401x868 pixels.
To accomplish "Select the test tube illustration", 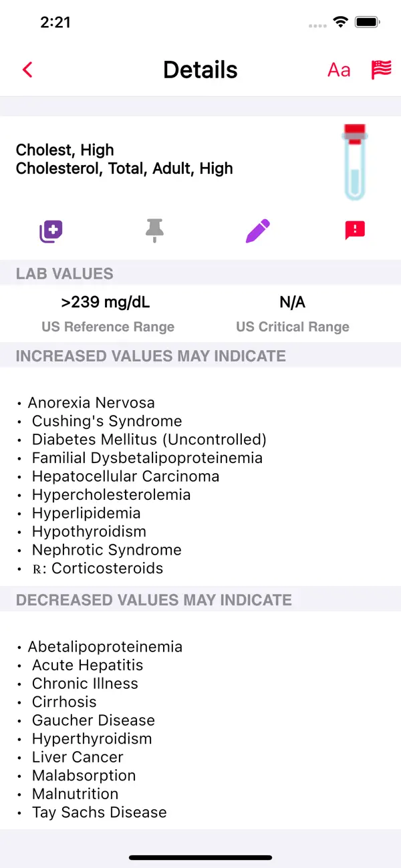I will pyautogui.click(x=355, y=162).
